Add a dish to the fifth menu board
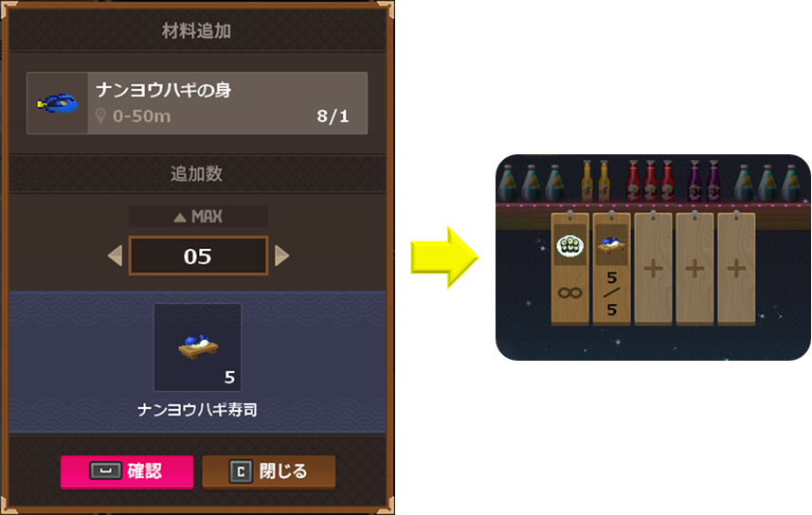 tap(736, 269)
